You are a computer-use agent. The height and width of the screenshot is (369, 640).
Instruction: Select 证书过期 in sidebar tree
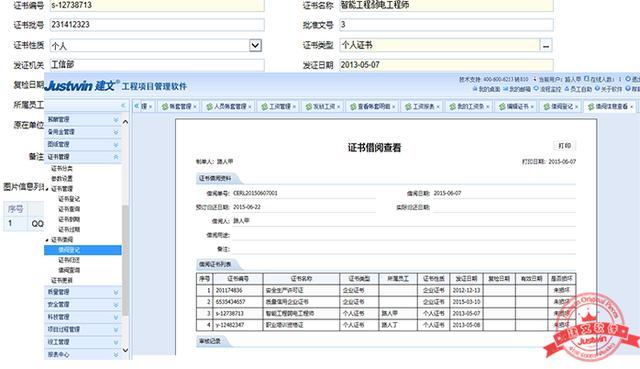point(69,229)
